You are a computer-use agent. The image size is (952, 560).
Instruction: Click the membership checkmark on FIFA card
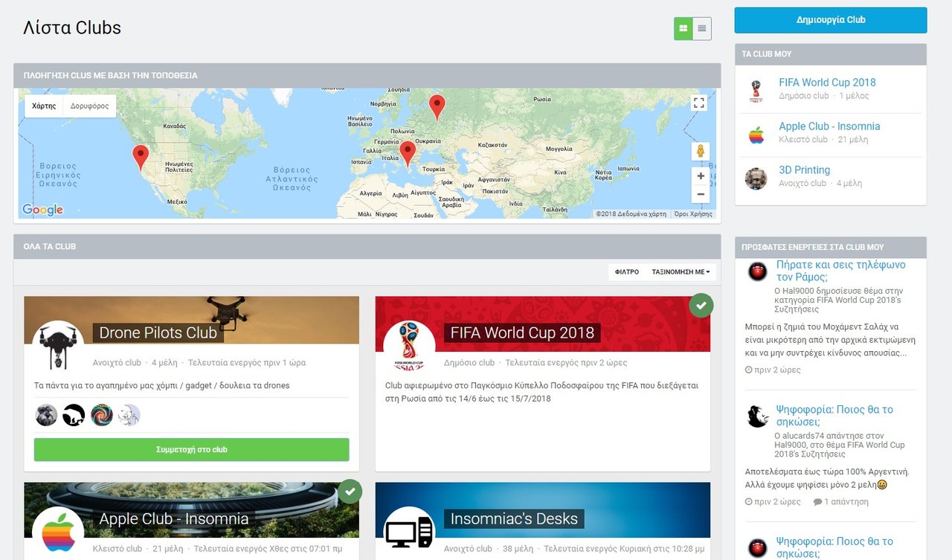701,306
